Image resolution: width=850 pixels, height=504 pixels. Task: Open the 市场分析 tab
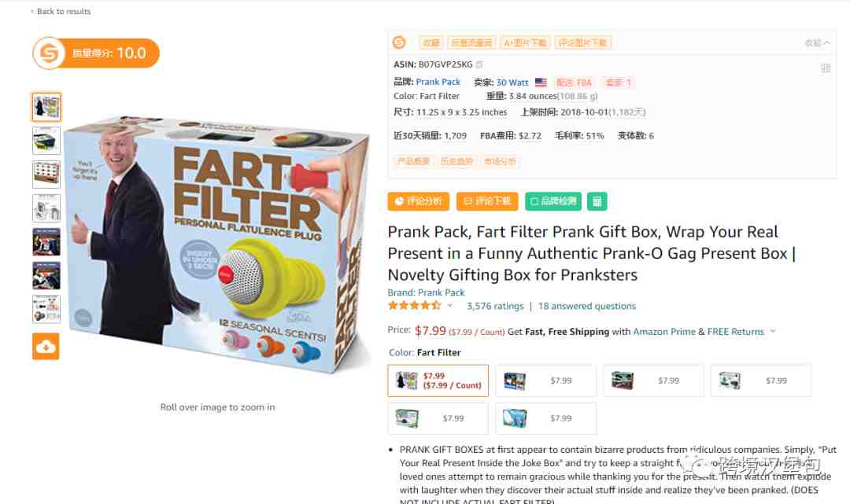click(x=500, y=161)
